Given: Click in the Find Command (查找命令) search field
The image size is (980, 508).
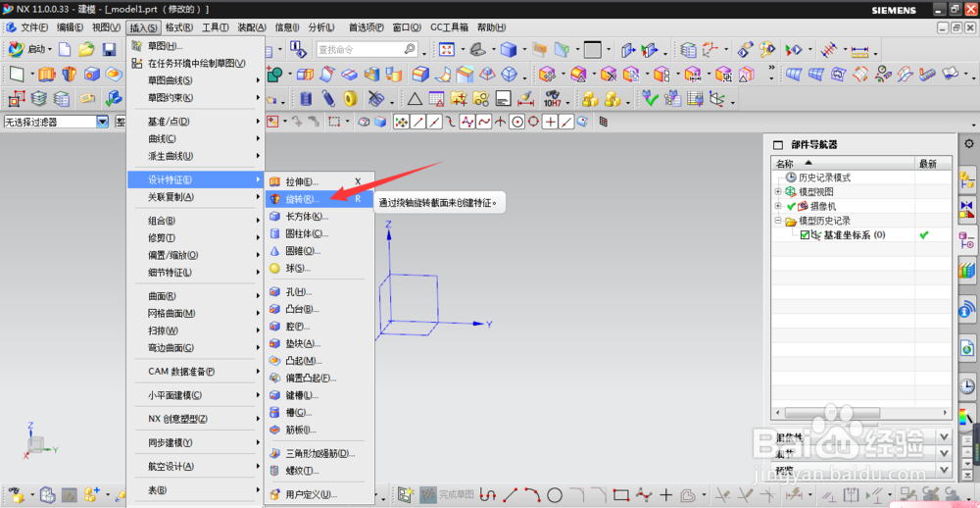Looking at the screenshot, I should click(367, 49).
